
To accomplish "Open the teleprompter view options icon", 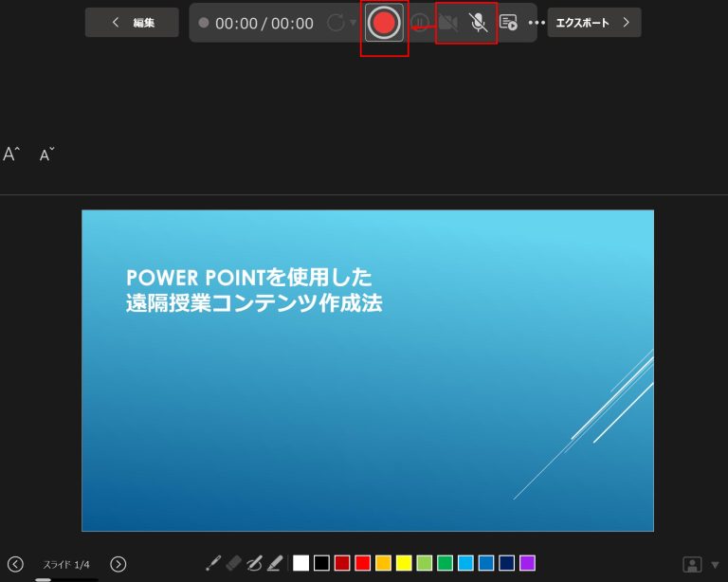I will coord(508,23).
